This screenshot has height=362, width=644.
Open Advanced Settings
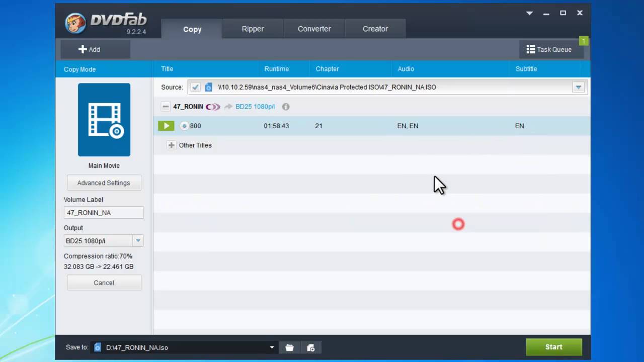[104, 183]
